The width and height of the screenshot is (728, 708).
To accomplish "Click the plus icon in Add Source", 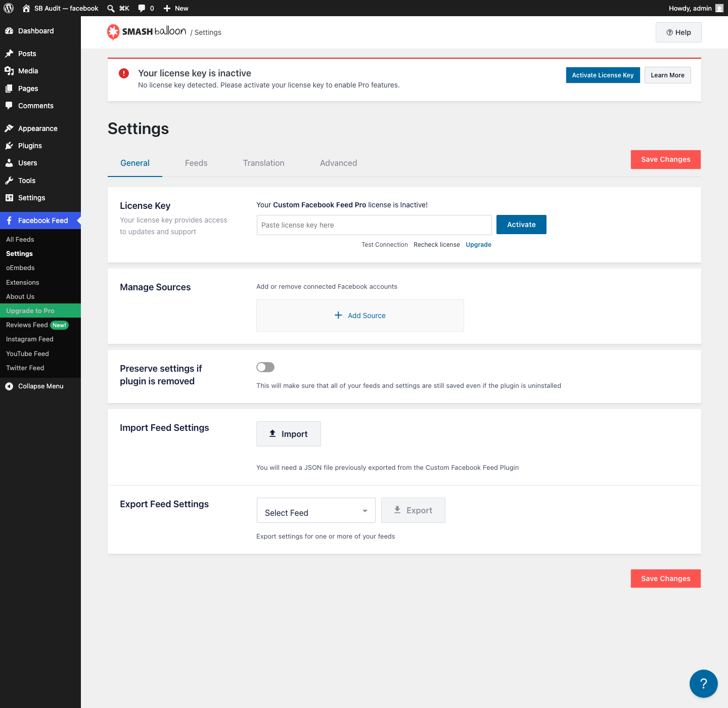I will pyautogui.click(x=338, y=315).
